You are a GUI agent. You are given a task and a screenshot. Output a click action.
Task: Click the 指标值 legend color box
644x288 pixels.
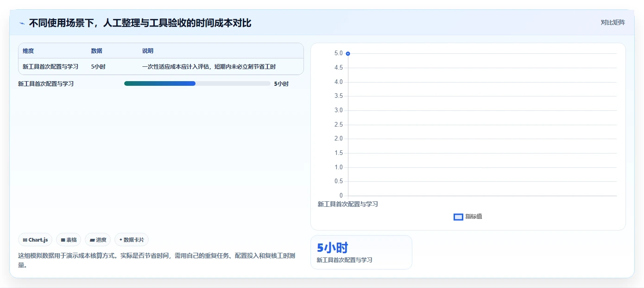pos(458,217)
